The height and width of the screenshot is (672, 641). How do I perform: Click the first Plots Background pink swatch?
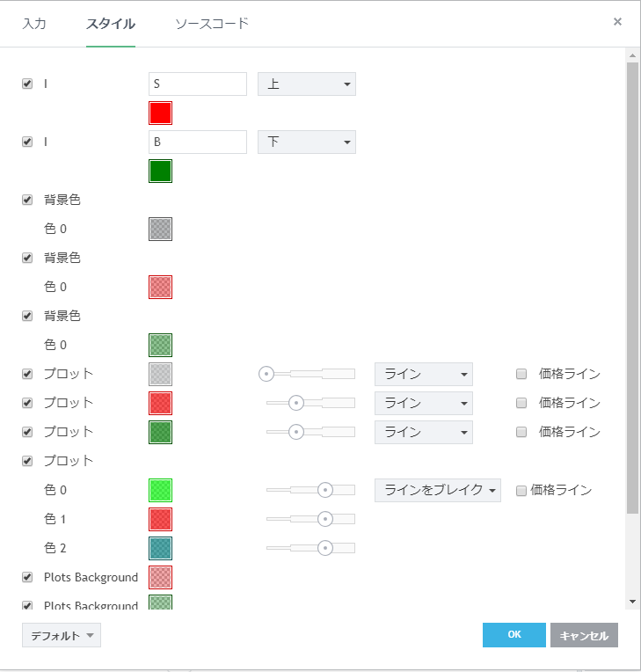160,577
